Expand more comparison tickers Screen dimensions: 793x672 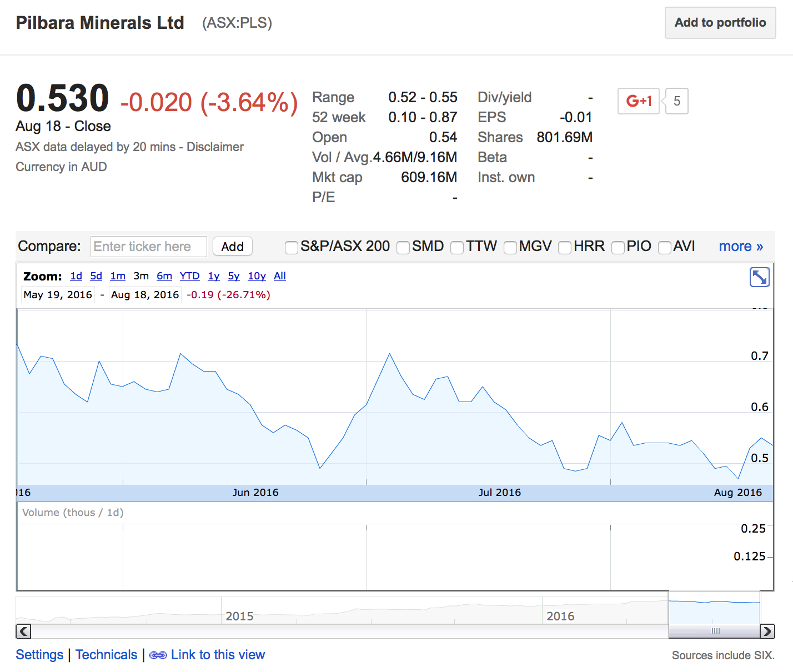click(741, 246)
